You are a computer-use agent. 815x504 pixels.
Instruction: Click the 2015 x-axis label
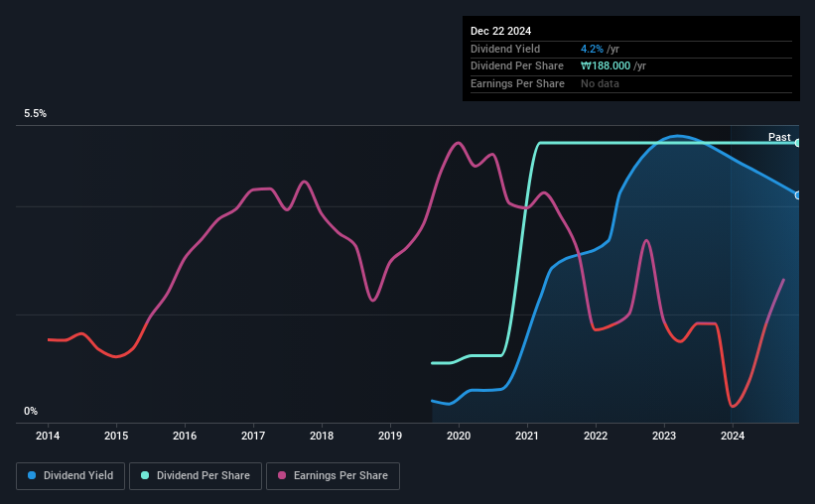coord(116,436)
